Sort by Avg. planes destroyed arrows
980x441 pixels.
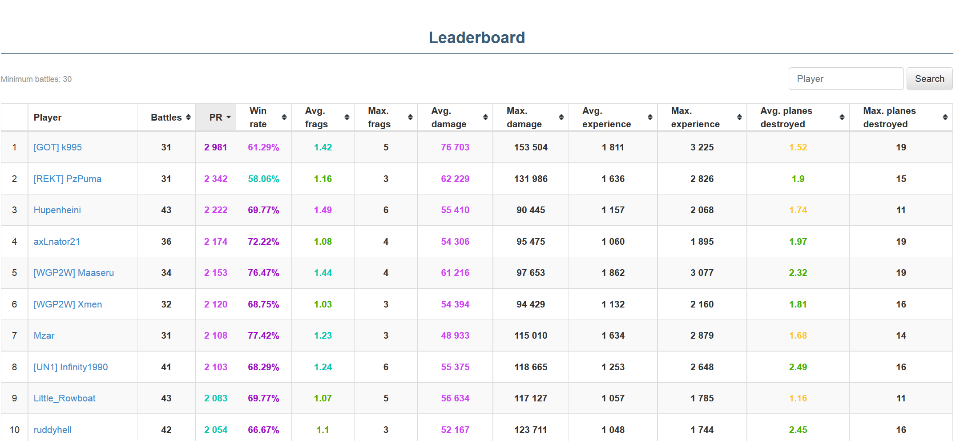point(842,117)
